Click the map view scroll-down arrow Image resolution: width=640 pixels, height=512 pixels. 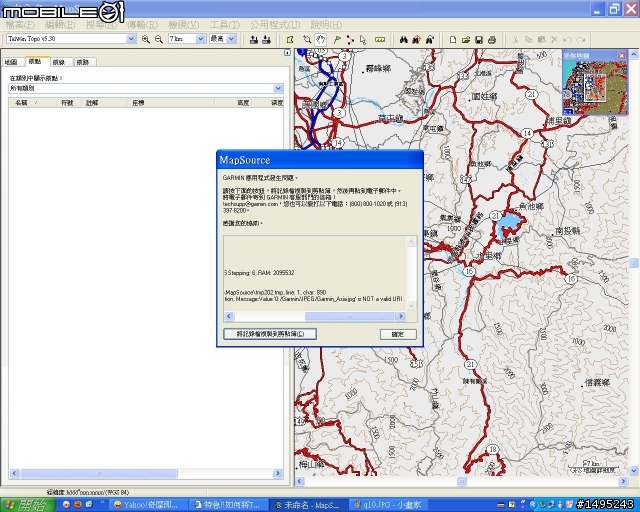pyautogui.click(x=634, y=471)
